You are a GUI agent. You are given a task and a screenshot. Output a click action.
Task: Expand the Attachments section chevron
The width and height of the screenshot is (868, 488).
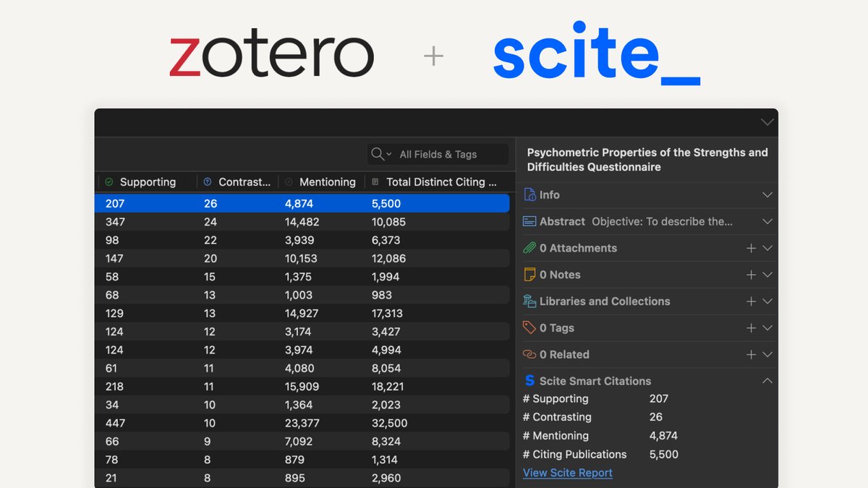767,248
